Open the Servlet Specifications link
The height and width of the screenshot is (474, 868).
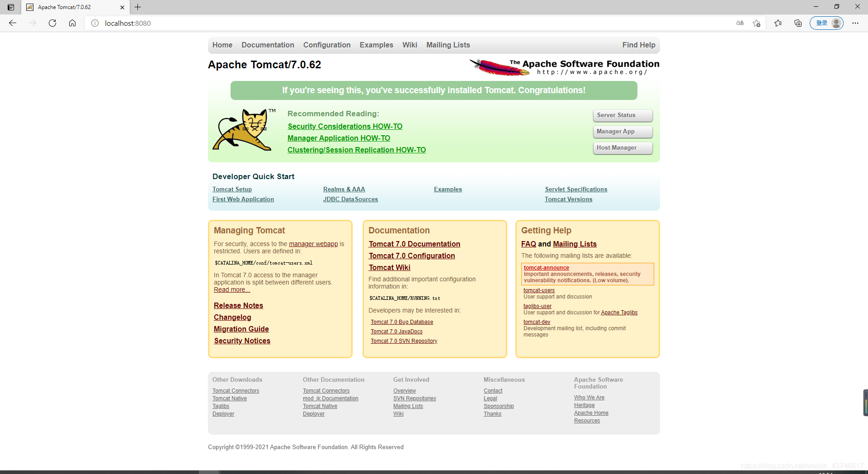576,189
